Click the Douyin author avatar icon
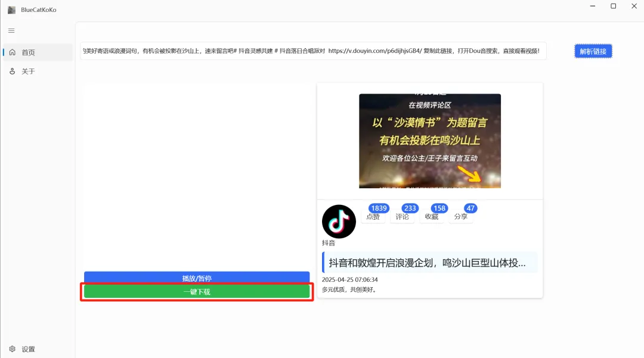The image size is (644, 358). pyautogui.click(x=339, y=222)
